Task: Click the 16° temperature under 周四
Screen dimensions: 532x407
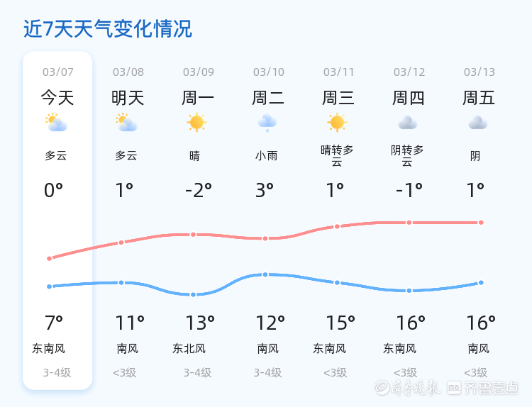Action: pyautogui.click(x=411, y=323)
